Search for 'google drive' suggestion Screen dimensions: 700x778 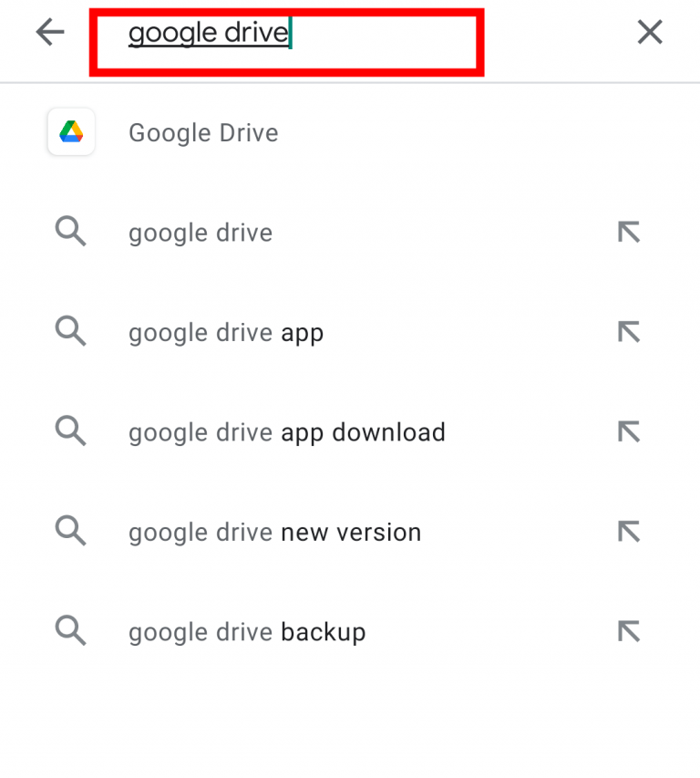[x=200, y=232]
